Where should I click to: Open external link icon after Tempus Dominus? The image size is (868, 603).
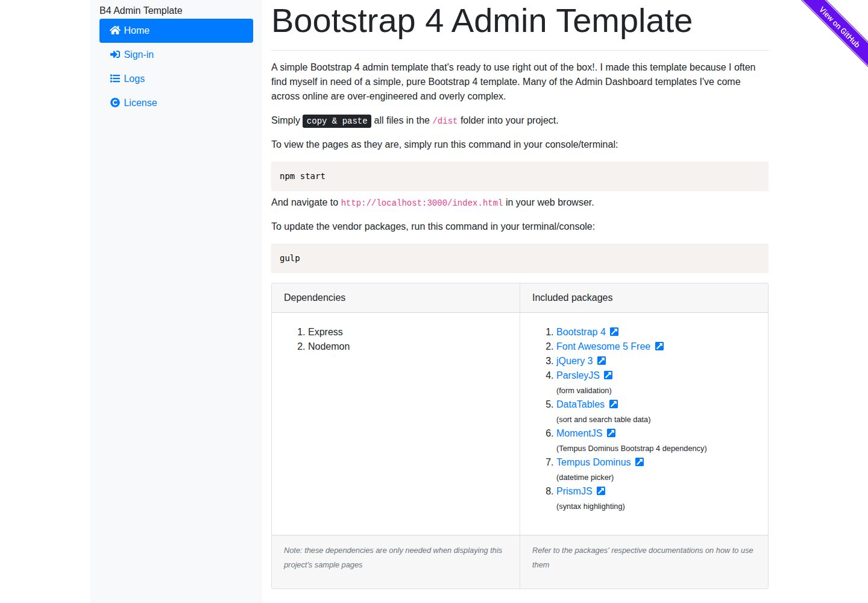[x=639, y=462]
